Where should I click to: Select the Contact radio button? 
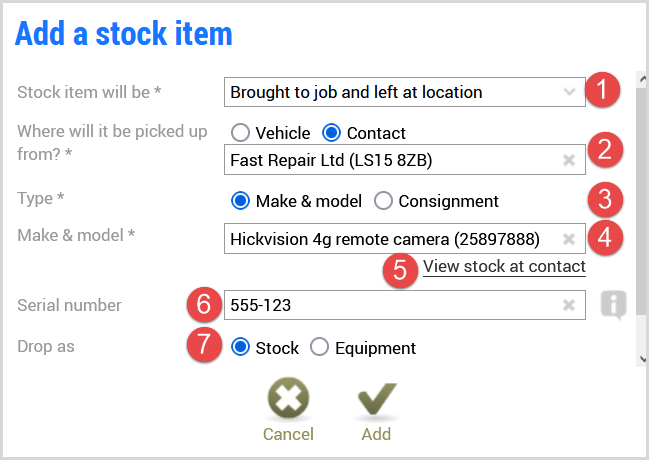tap(332, 133)
